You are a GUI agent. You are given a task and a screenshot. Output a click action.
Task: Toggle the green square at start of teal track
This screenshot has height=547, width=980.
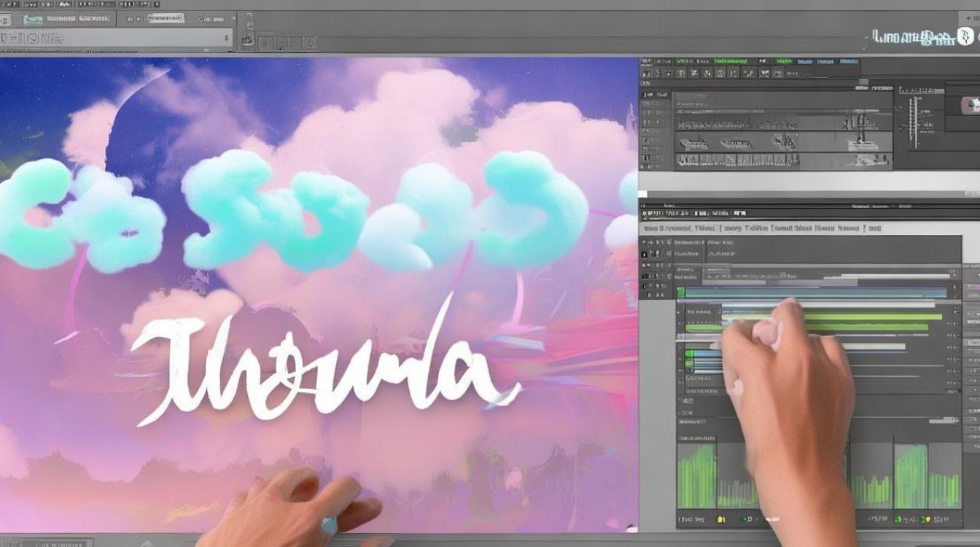pyautogui.click(x=681, y=293)
